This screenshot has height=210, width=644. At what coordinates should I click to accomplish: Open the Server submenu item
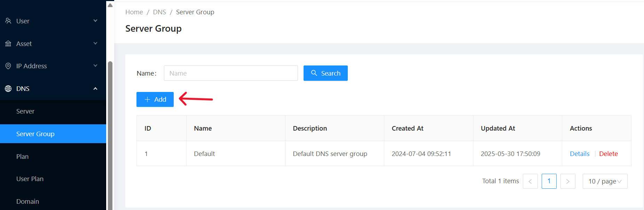pos(25,111)
